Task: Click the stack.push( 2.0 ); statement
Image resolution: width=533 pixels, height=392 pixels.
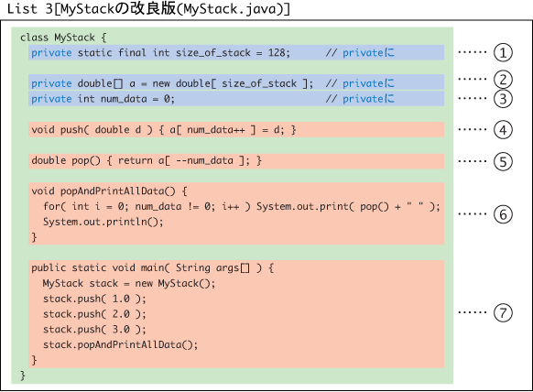Action: pyautogui.click(x=94, y=314)
